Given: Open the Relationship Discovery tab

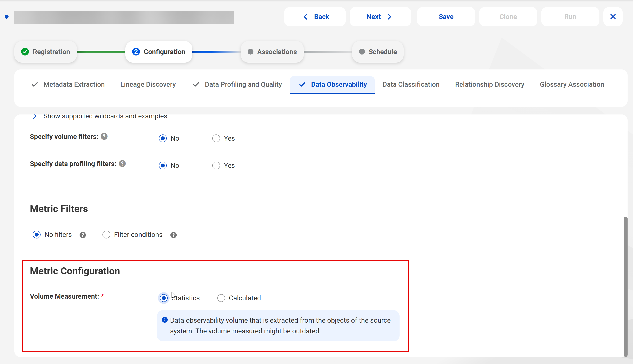Looking at the screenshot, I should click(490, 85).
